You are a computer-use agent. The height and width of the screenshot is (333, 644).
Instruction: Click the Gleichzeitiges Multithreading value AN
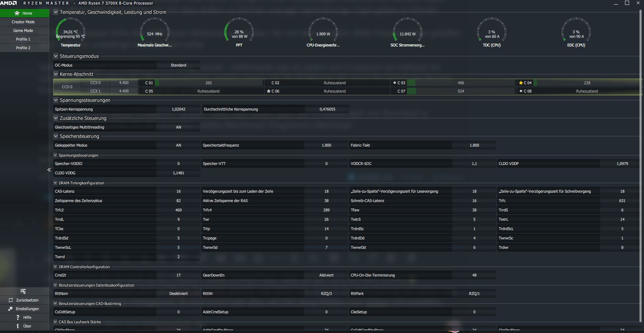click(179, 127)
